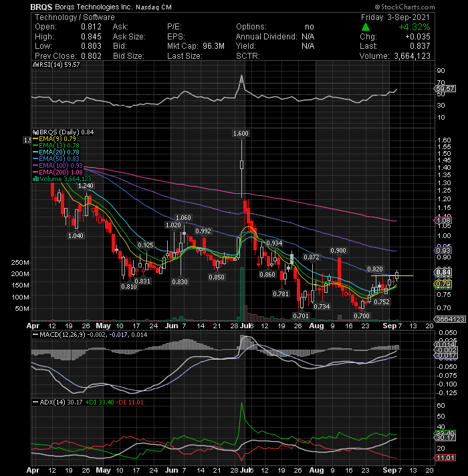Click the Last price 0.837 value

pos(420,46)
